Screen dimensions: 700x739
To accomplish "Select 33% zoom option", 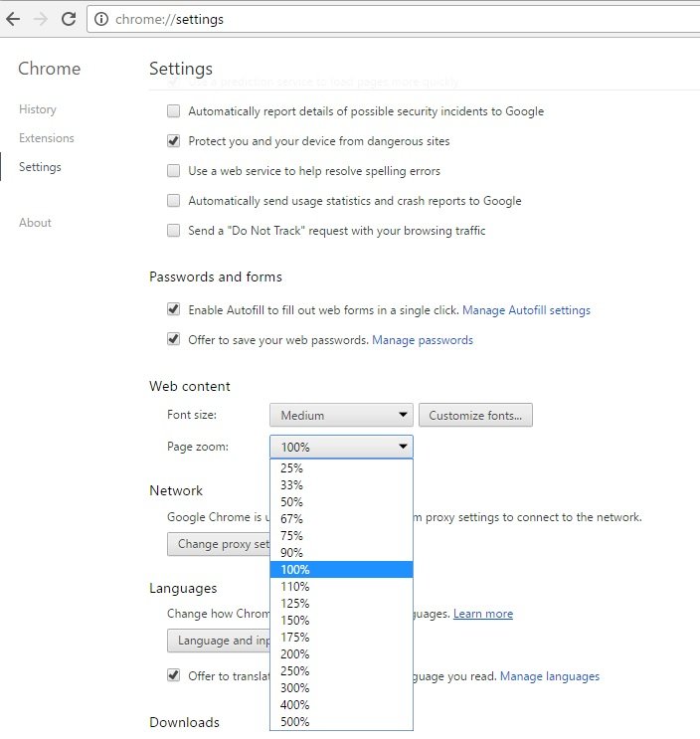I will (341, 485).
